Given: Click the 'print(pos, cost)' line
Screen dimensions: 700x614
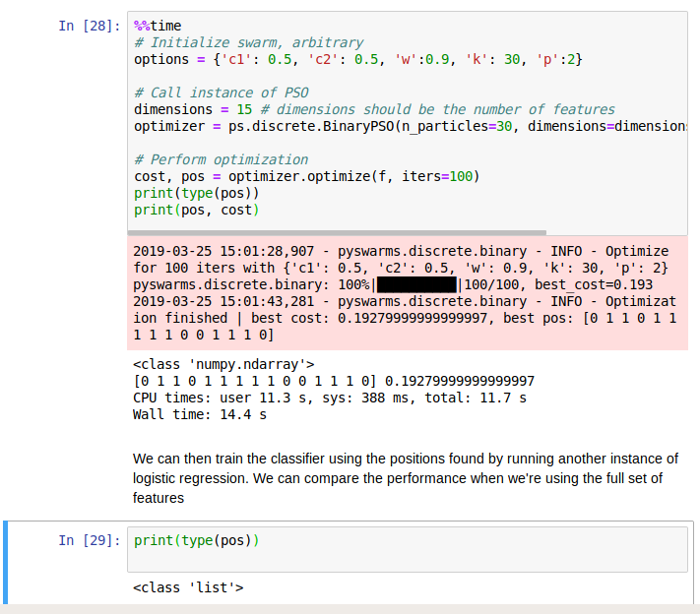Looking at the screenshot, I should click(x=197, y=210).
